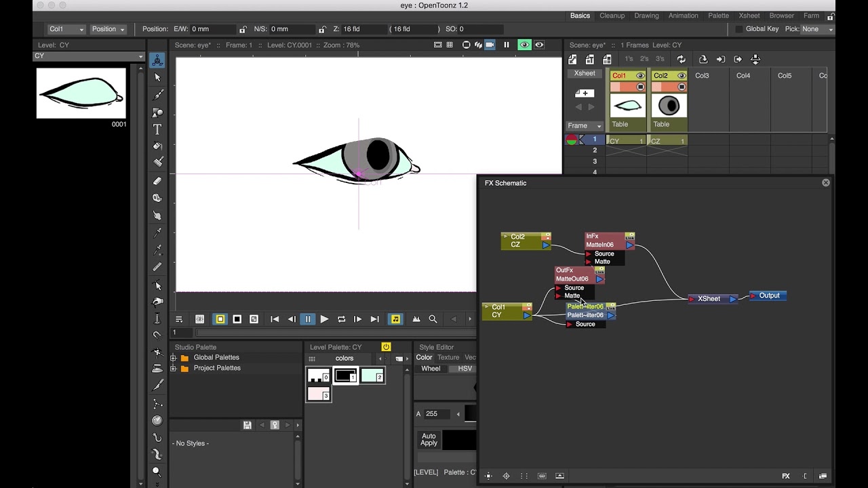Open the Texture tab in Style Editor
The image size is (868, 488).
tap(448, 358)
